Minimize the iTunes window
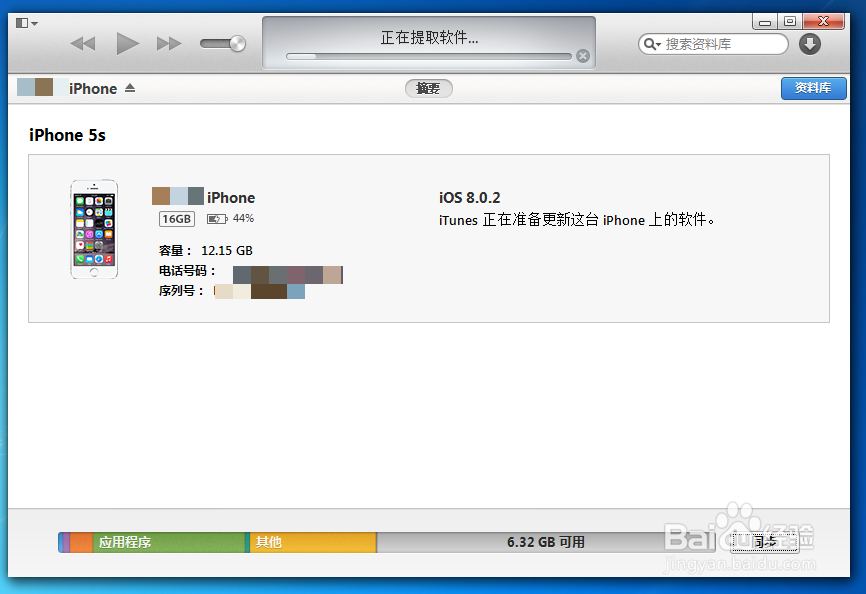The image size is (866, 594). pos(765,22)
